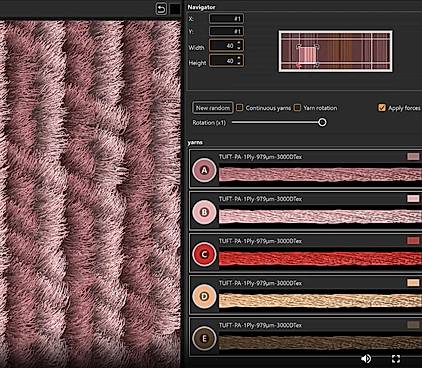Click the yarn A mauve strand preview
The height and width of the screenshot is (368, 422).
[x=320, y=175]
